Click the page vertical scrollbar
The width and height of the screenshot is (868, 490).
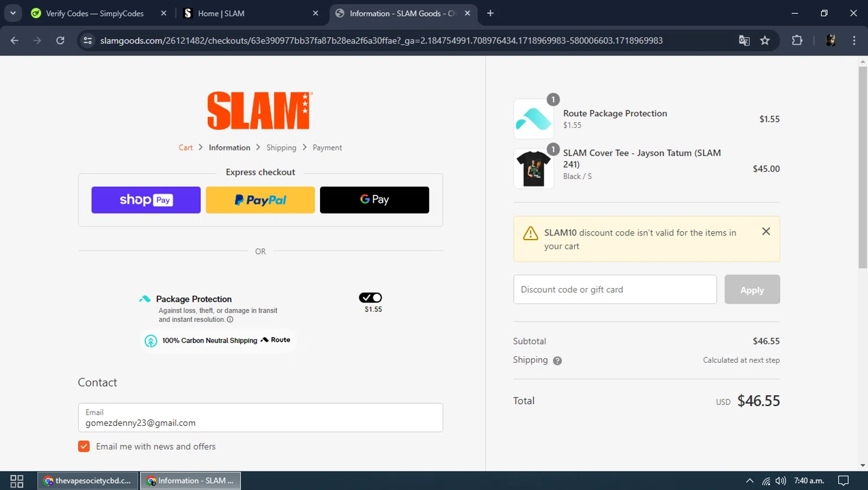click(x=863, y=168)
